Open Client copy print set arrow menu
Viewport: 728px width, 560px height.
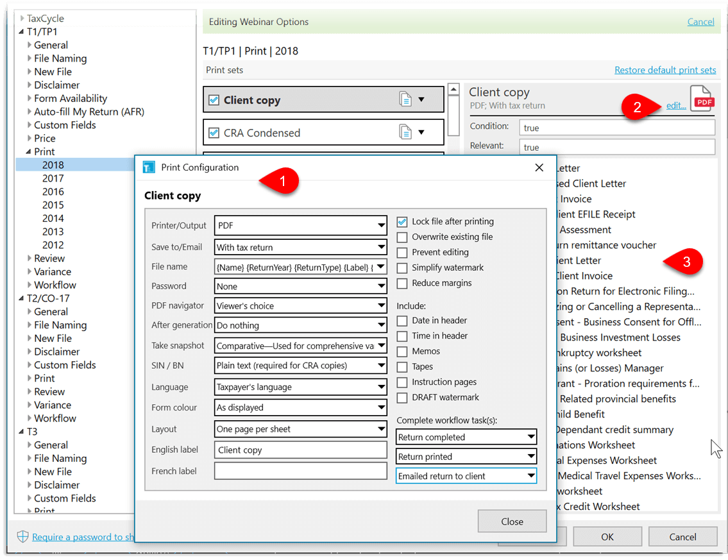(x=421, y=99)
